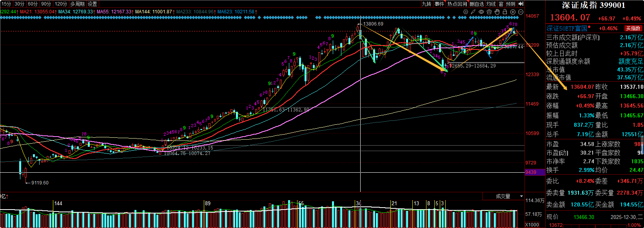Click the 下跌家数 value 1835
This screenshot has width=644, height=228.
tap(637, 161)
